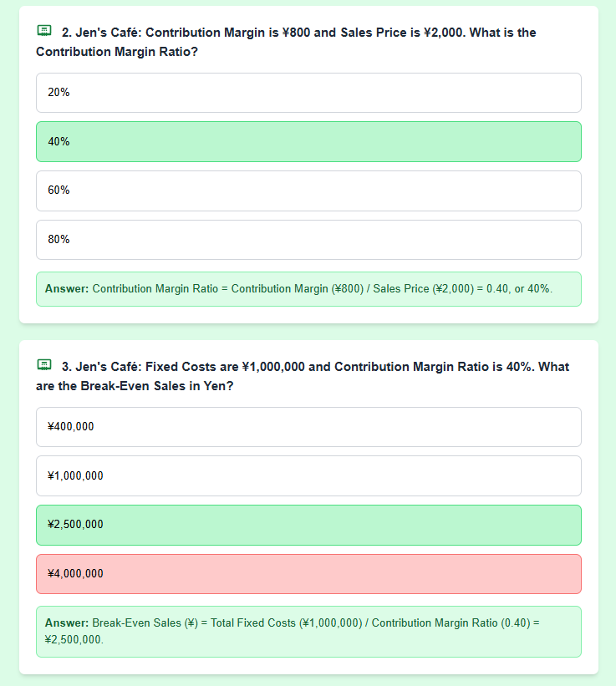Image resolution: width=616 pixels, height=686 pixels.
Task: Click bold "Answer:" label under question 3
Action: pyautogui.click(x=67, y=623)
